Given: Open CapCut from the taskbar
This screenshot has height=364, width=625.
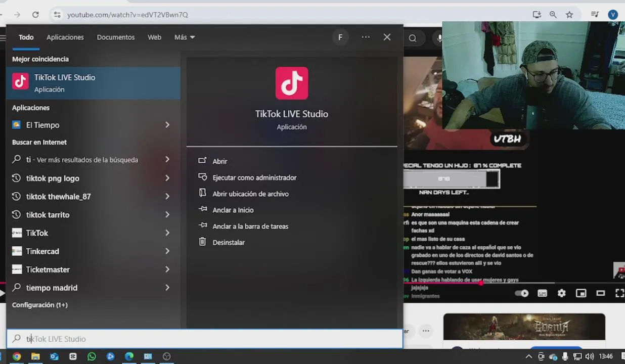Looking at the screenshot, I should [x=73, y=356].
